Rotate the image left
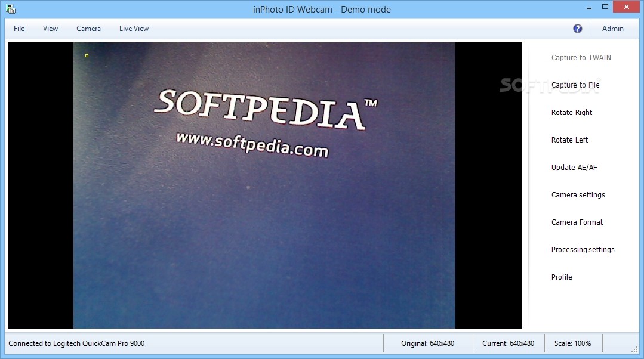Image resolution: width=644 pixels, height=359 pixels. point(569,140)
